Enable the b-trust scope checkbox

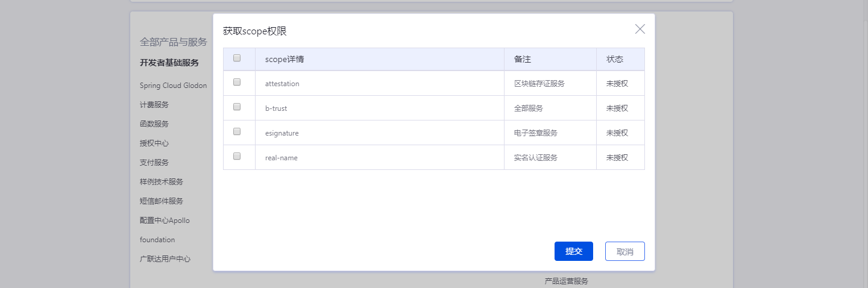tap(237, 107)
